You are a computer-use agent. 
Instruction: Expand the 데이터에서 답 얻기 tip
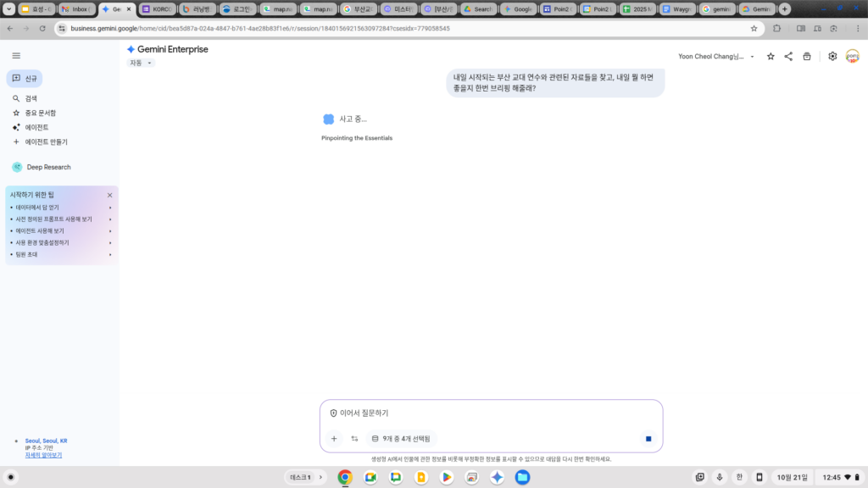(x=59, y=208)
